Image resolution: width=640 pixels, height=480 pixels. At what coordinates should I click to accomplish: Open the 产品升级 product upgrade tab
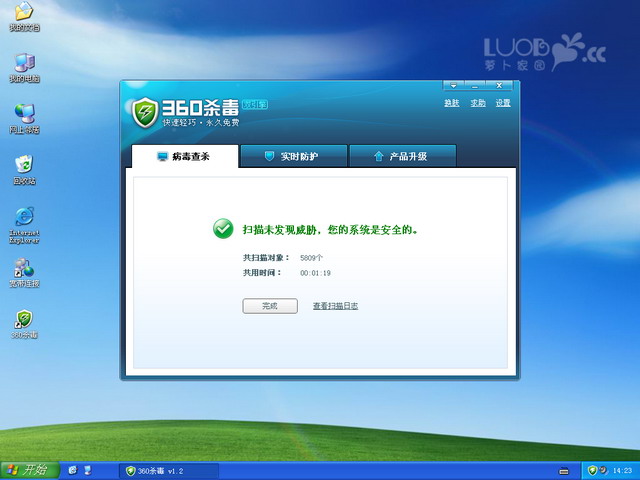click(403, 156)
